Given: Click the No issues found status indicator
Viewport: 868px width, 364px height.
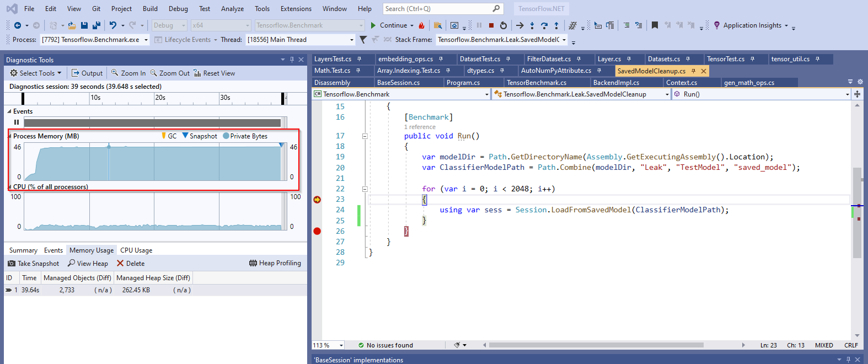Looking at the screenshot, I should pyautogui.click(x=385, y=345).
